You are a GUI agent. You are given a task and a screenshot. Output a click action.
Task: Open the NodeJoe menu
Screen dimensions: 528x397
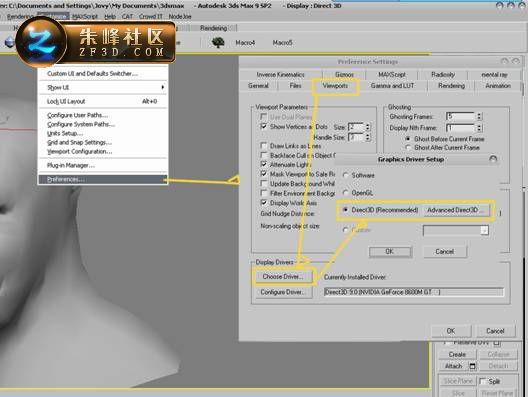click(180, 16)
